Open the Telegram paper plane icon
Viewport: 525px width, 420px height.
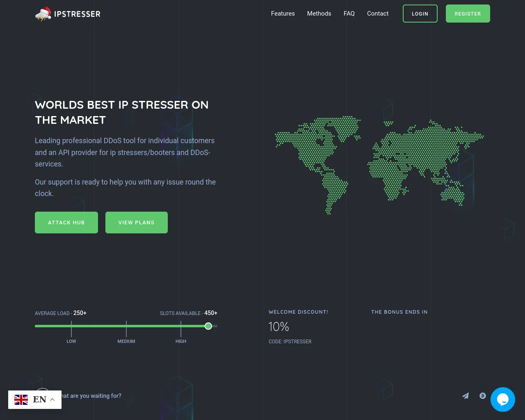466,396
